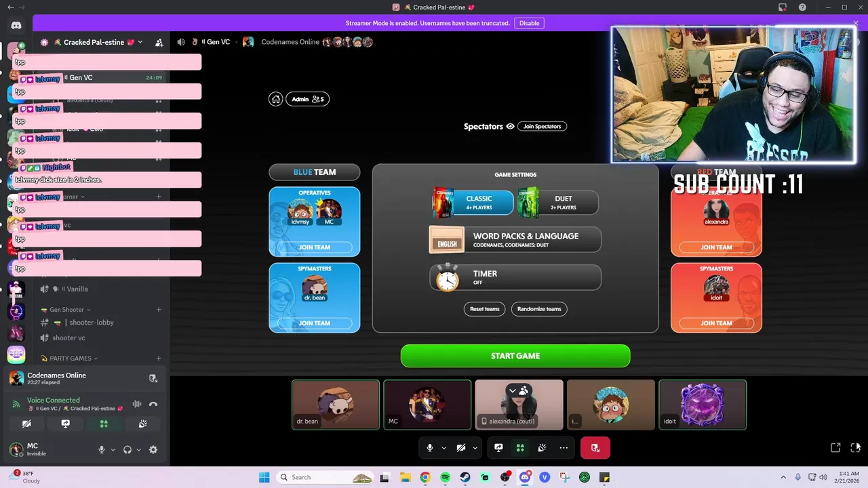Click pop out window icon
Image resolution: width=868 pixels, height=488 pixels.
pos(835,447)
